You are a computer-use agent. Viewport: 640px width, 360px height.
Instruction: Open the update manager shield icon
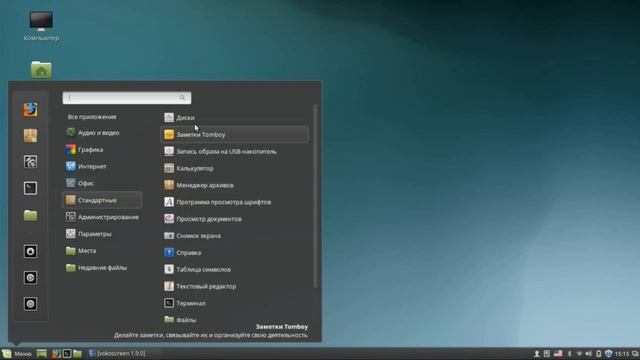tap(609, 353)
